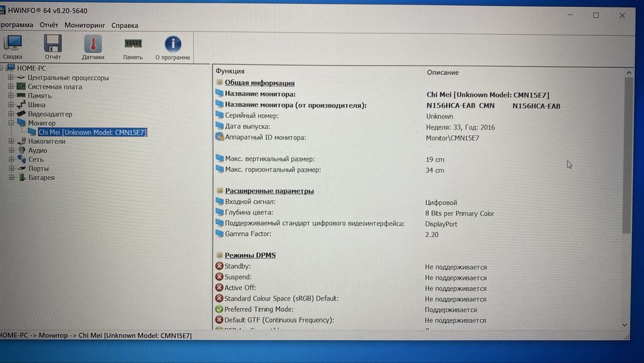The height and width of the screenshot is (363, 644).
Task: Click the Центральные процессоры icon
Action: tap(21, 77)
